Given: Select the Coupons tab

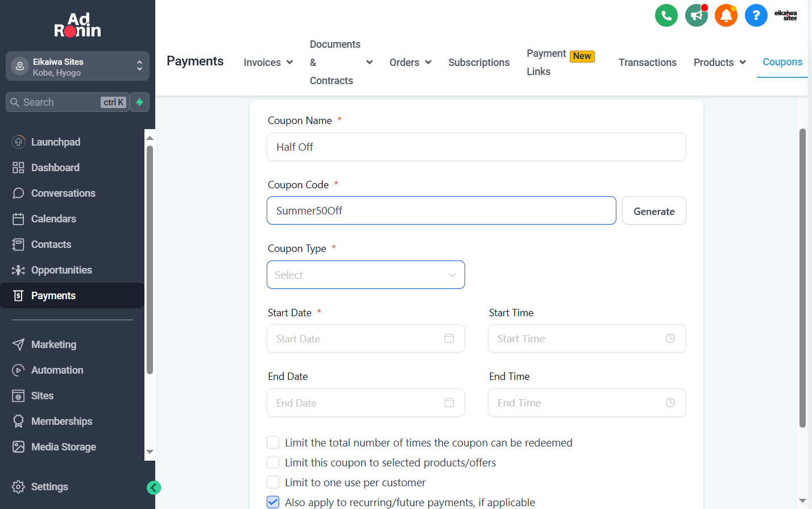Looking at the screenshot, I should [x=782, y=62].
